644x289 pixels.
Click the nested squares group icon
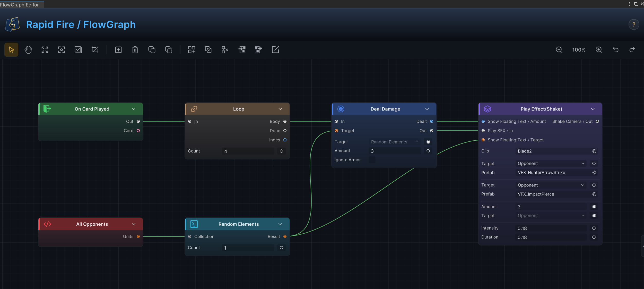[208, 50]
